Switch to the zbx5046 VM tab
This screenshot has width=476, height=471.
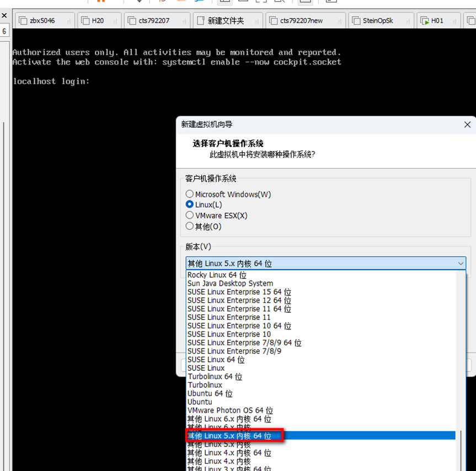(45, 20)
